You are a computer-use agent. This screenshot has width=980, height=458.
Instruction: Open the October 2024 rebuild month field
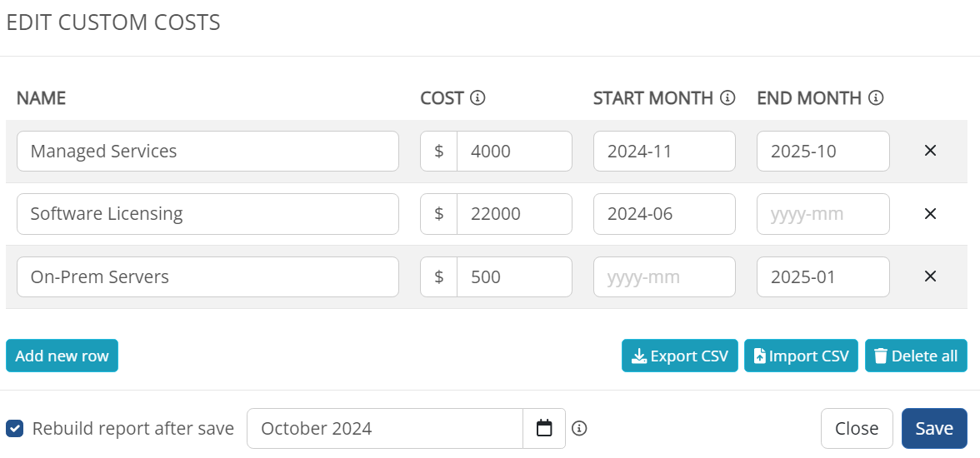(385, 428)
